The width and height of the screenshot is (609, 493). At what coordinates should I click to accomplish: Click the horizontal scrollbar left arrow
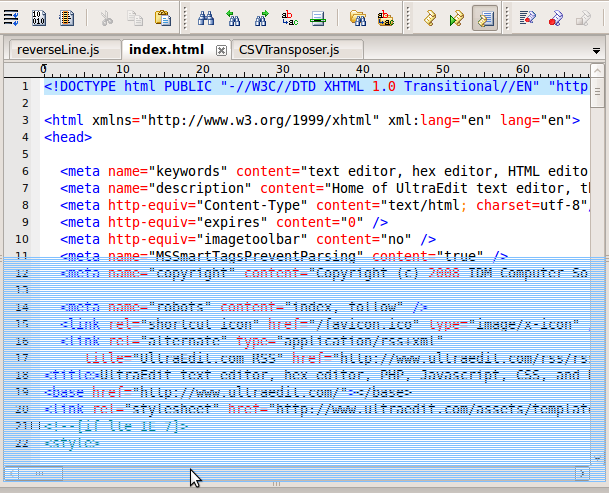tap(12, 473)
